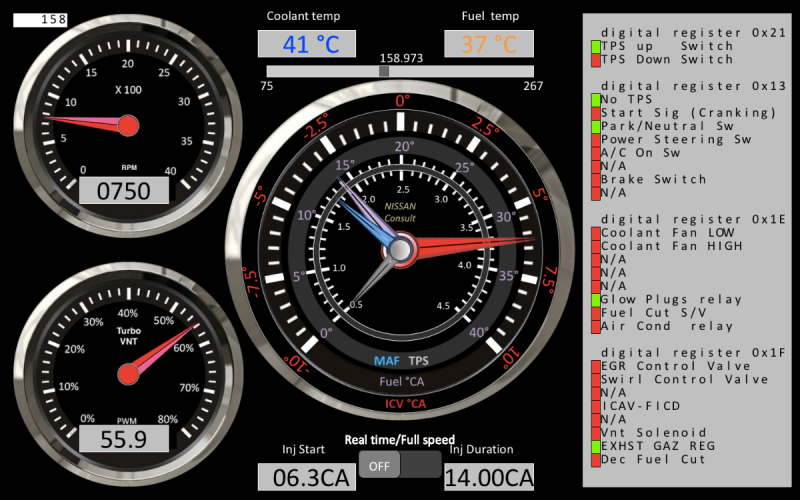Viewport: 800px width, 500px height.
Task: Click the TPS Down Switch red indicator
Action: [596, 60]
